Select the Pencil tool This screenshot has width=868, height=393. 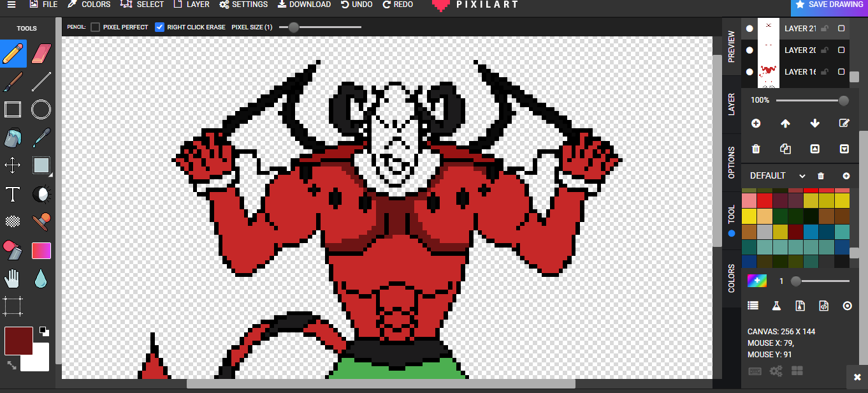pos(13,54)
